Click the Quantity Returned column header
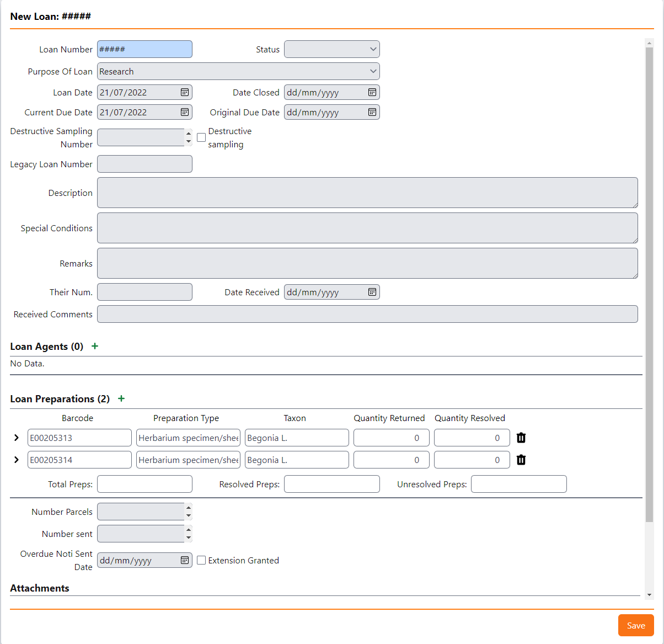 coord(389,418)
